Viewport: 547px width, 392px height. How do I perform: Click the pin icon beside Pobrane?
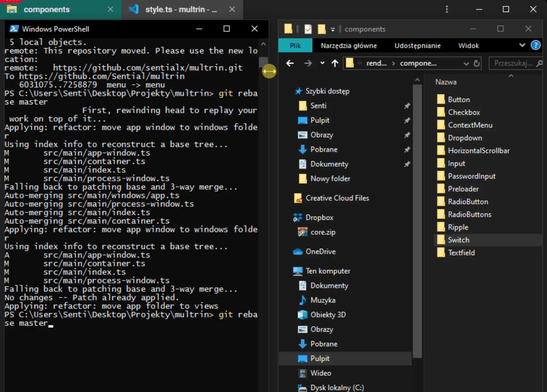tap(407, 150)
